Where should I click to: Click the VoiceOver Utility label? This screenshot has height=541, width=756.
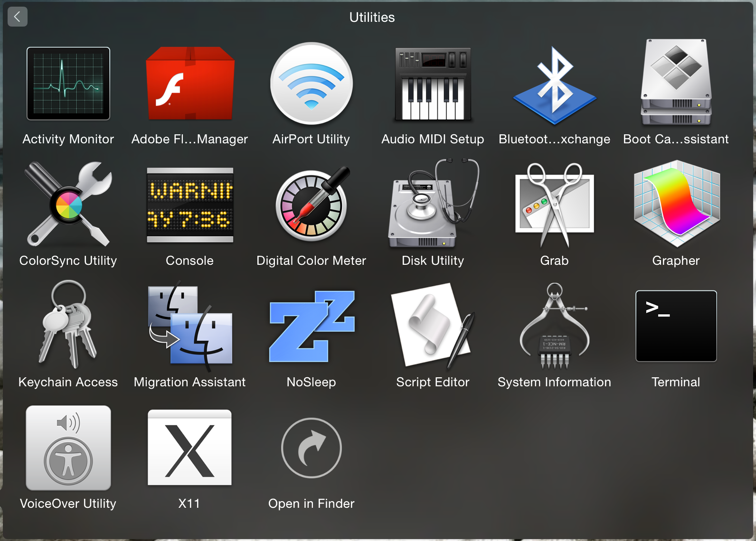(x=68, y=504)
